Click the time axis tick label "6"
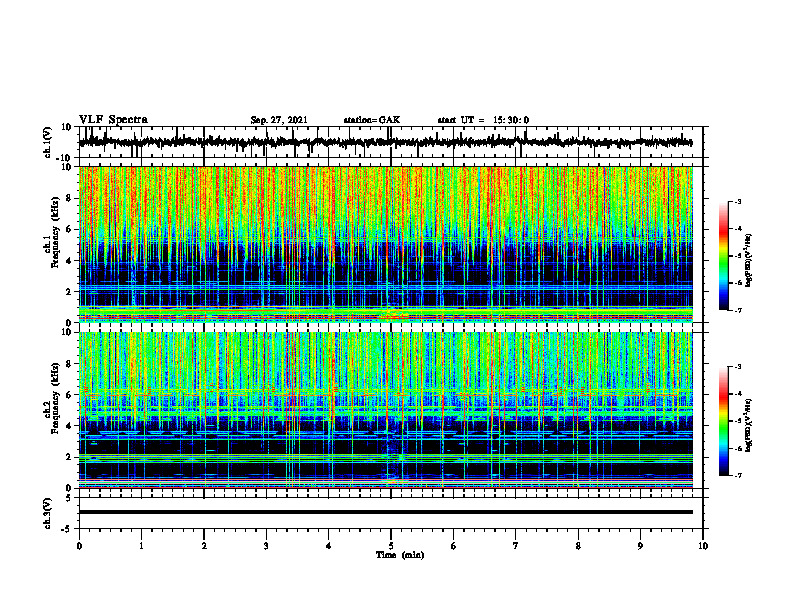This screenshot has height=612, width=792. (454, 546)
